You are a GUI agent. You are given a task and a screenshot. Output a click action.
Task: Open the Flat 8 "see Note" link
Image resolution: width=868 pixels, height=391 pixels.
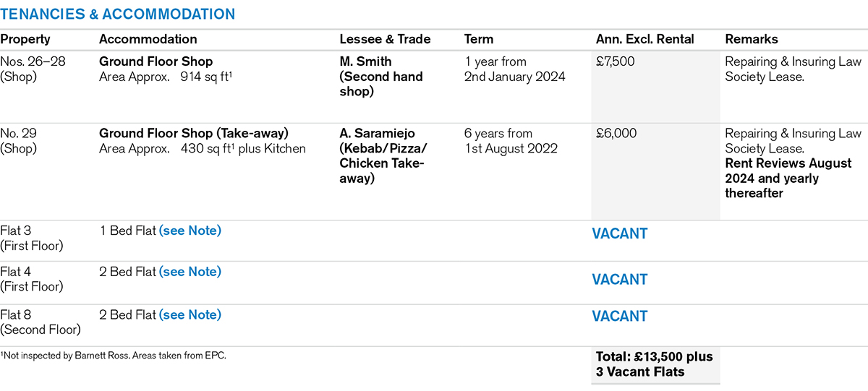[190, 314]
